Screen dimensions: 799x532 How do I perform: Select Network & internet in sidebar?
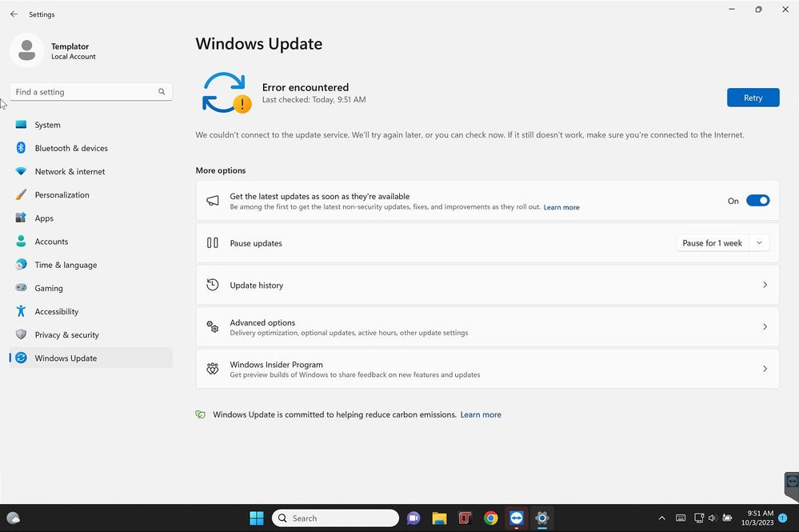[x=90, y=172]
